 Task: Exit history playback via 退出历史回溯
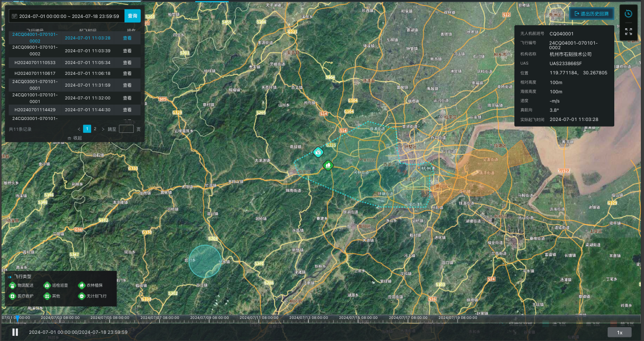[x=591, y=14]
